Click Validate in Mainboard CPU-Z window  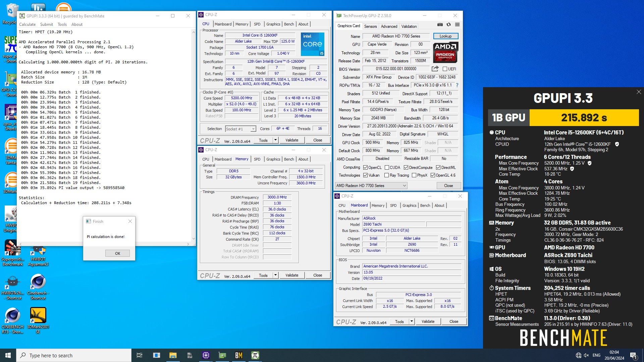pos(428,321)
